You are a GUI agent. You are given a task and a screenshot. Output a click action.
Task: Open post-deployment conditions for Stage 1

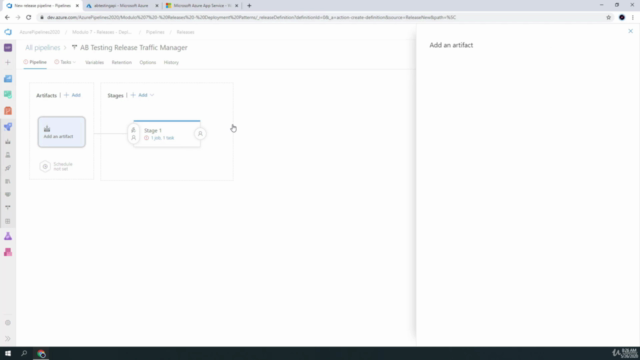click(200, 133)
